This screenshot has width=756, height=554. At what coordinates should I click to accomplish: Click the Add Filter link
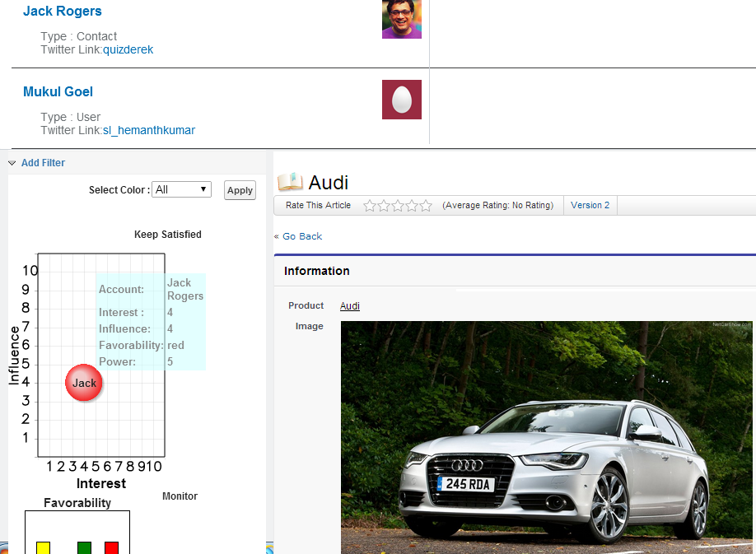pyautogui.click(x=43, y=163)
